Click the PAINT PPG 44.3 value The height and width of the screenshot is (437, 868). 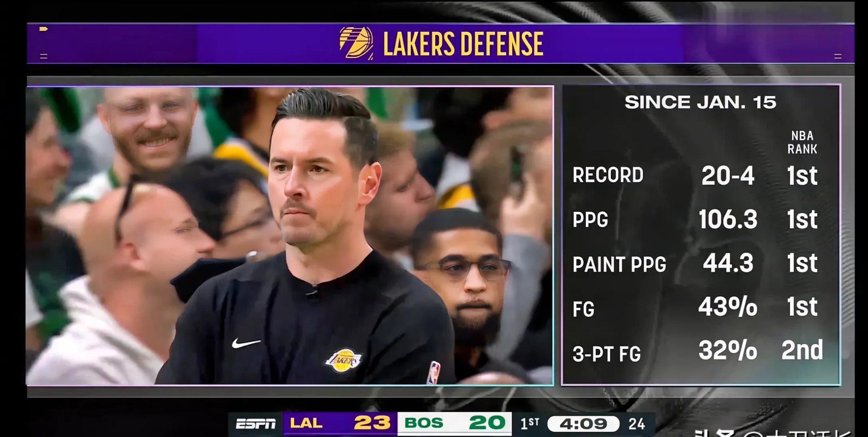coord(728,263)
